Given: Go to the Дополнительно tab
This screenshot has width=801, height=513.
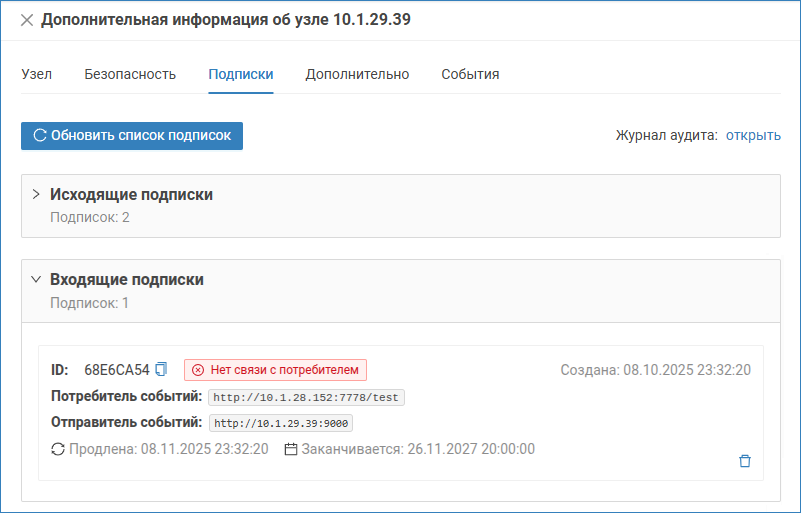Looking at the screenshot, I should tap(357, 74).
